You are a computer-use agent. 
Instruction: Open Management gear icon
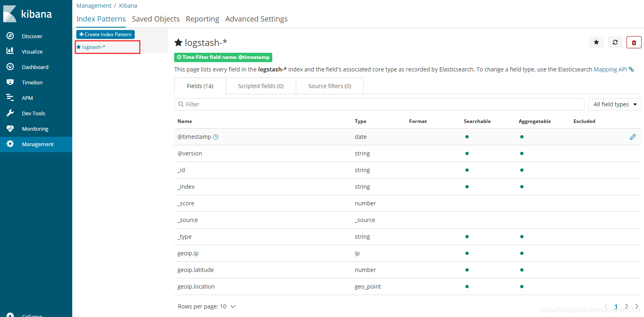(10, 144)
